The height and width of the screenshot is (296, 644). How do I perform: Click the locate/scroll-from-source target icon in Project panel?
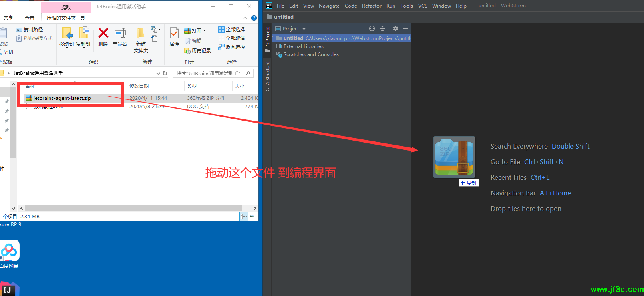[372, 28]
